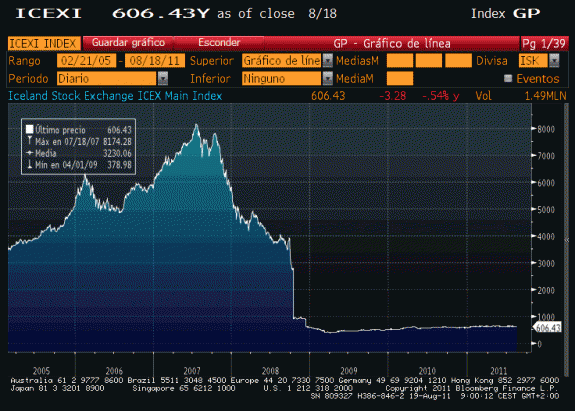Image resolution: width=575 pixels, height=411 pixels.
Task: Select the ICEXI INDEX tab
Action: point(44,44)
